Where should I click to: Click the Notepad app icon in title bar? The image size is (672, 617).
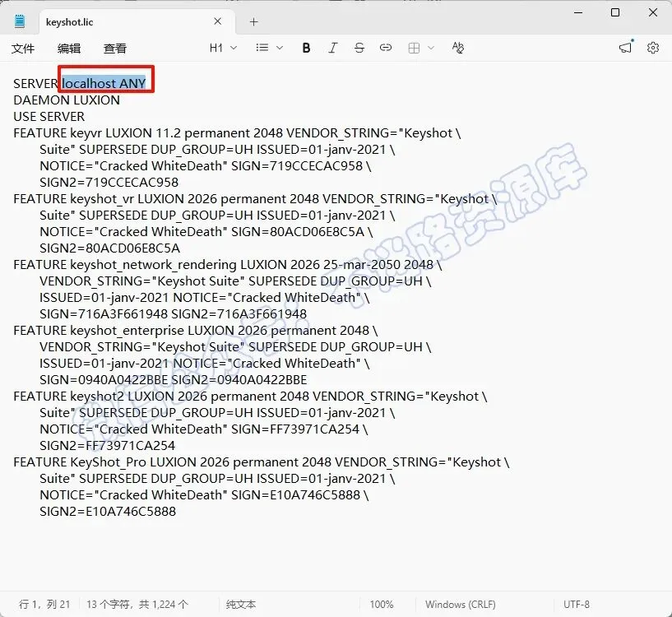coord(20,21)
